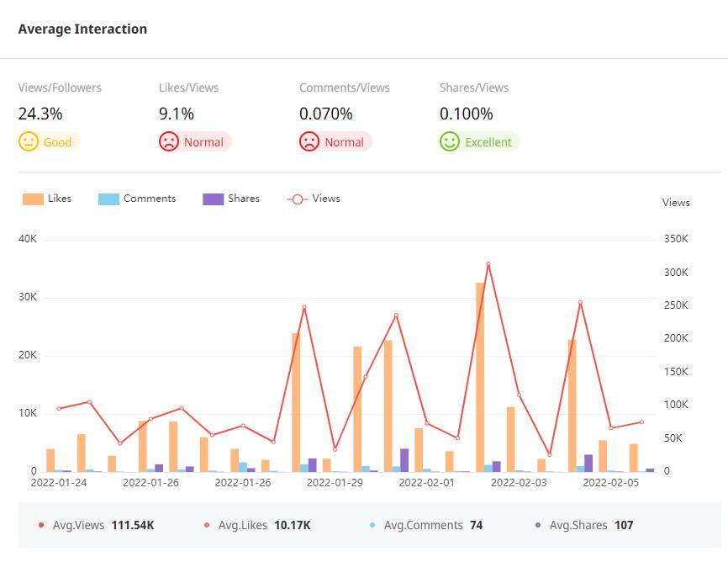Click the Excellent rating badge text
Image resolution: width=728 pixels, height=562 pixels.
point(488,142)
